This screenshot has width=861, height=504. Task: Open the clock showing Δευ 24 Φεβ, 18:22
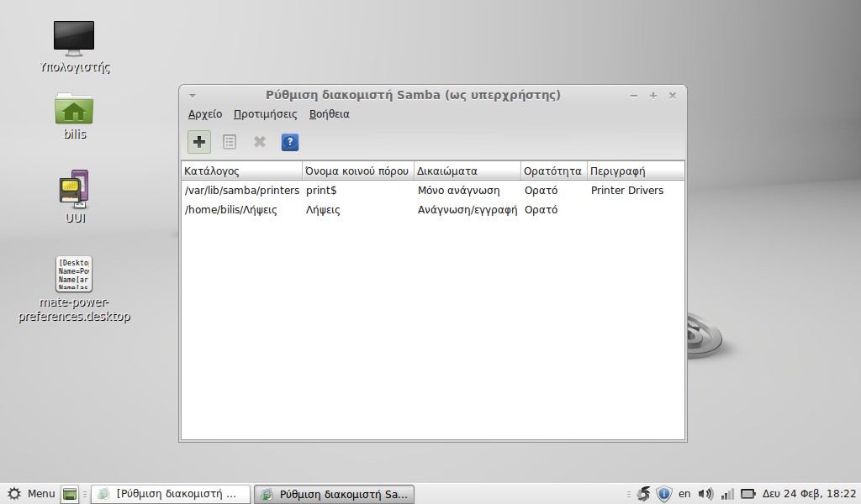coord(809,494)
